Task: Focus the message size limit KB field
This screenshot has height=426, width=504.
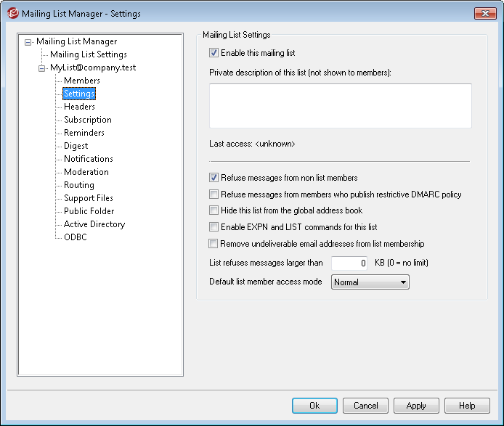Action: tap(349, 263)
